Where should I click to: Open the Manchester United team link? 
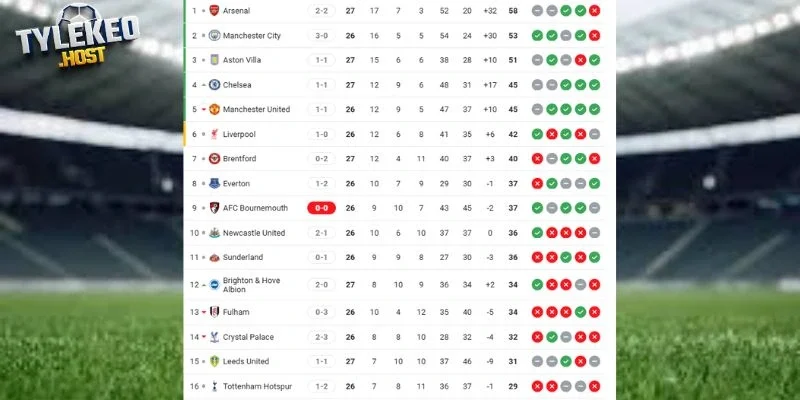[256, 109]
